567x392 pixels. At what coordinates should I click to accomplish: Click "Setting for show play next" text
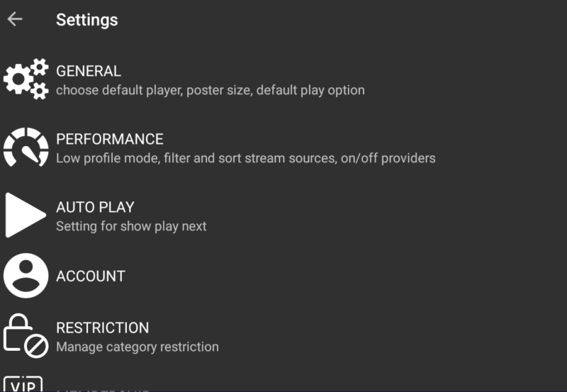pyautogui.click(x=131, y=226)
